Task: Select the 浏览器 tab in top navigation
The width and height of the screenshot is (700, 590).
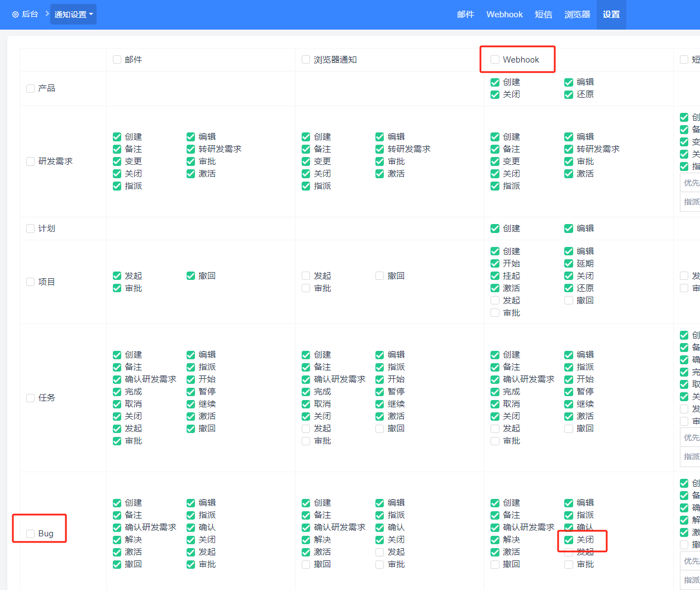Action: pyautogui.click(x=577, y=15)
